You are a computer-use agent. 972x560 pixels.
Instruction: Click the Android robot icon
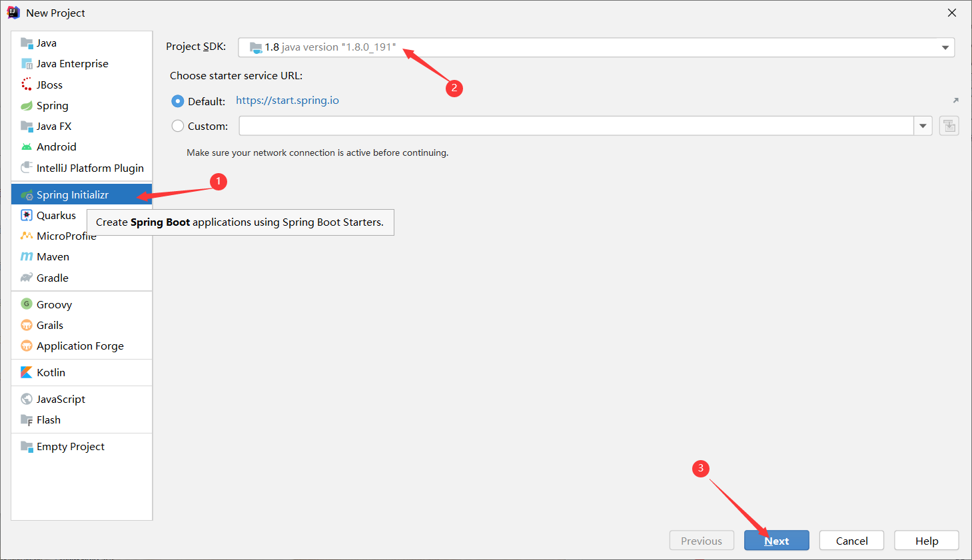coord(27,147)
